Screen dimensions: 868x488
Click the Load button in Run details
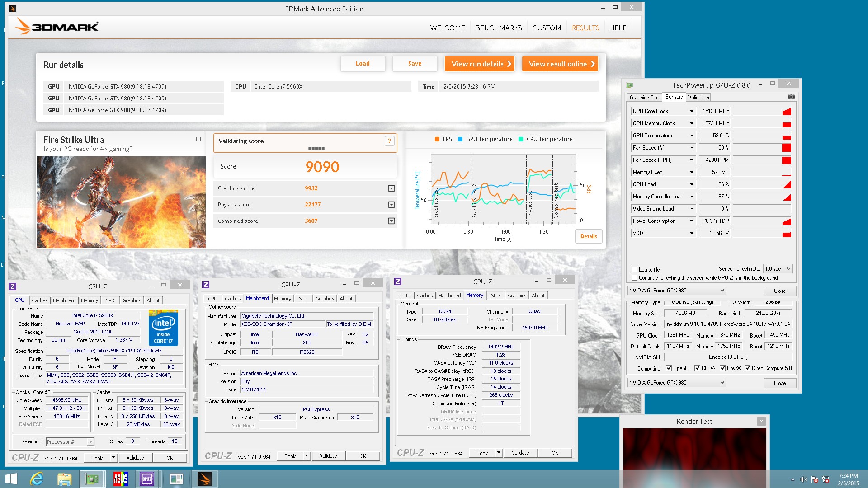pos(363,64)
